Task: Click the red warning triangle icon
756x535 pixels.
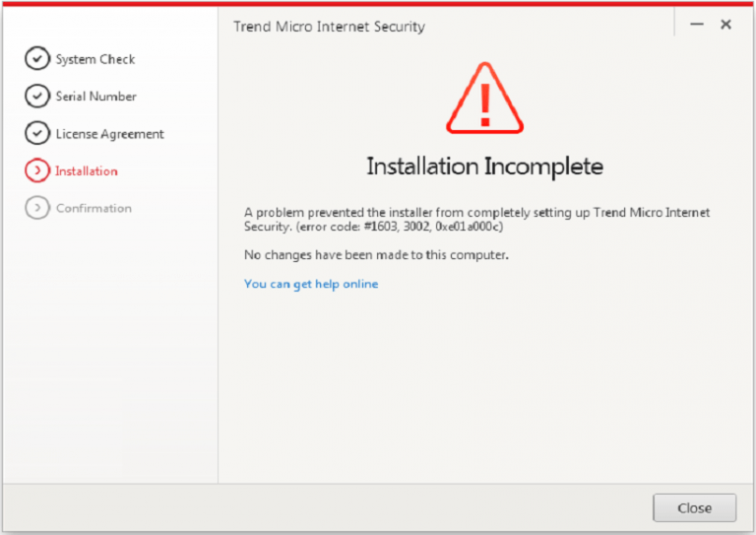Action: [x=484, y=98]
